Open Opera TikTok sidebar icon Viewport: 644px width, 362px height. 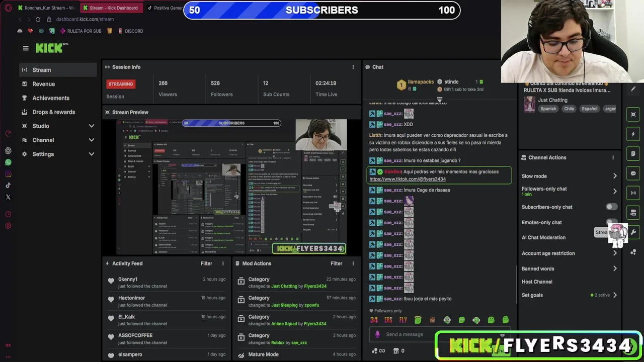pyautogui.click(x=8, y=186)
